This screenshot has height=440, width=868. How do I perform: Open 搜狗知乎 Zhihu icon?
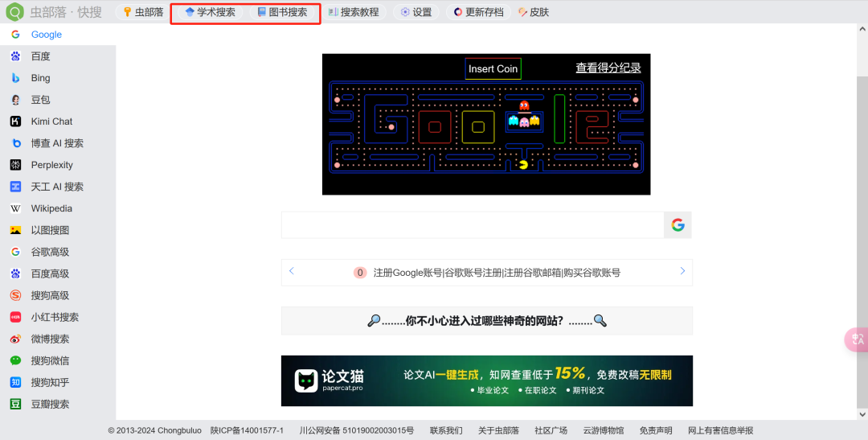[x=15, y=382]
